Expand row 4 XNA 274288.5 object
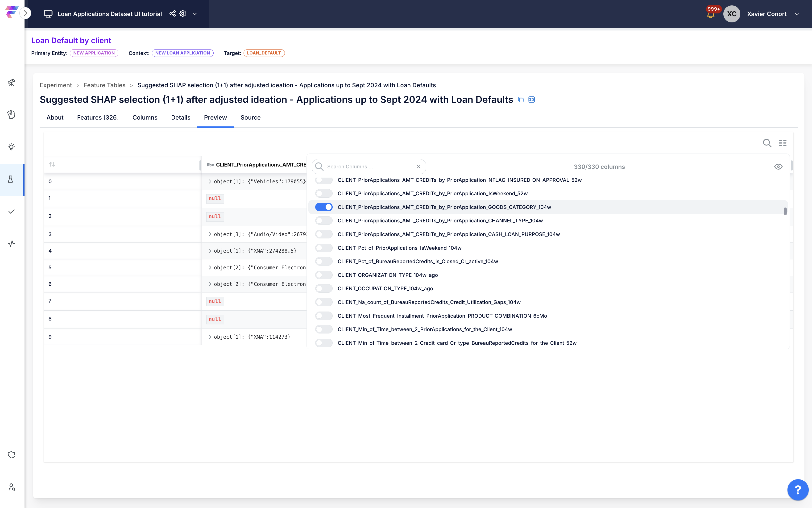Viewport: 812px width, 508px height. point(210,251)
